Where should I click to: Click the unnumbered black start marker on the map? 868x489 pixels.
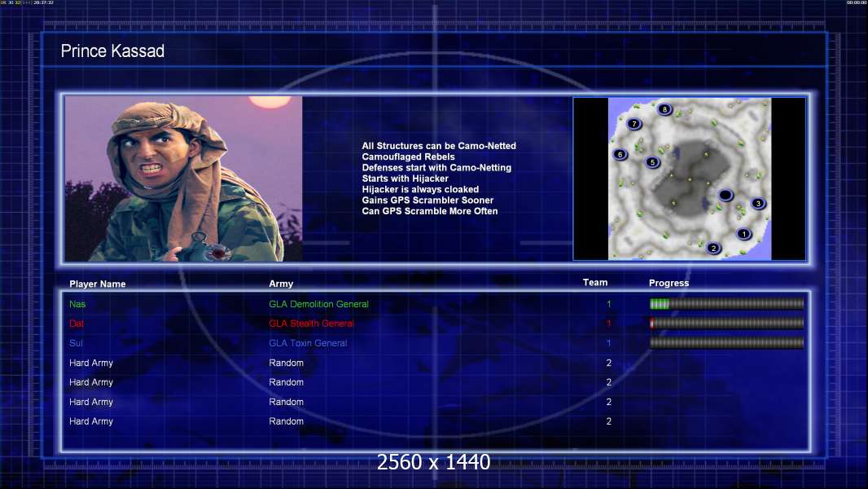pyautogui.click(x=726, y=195)
